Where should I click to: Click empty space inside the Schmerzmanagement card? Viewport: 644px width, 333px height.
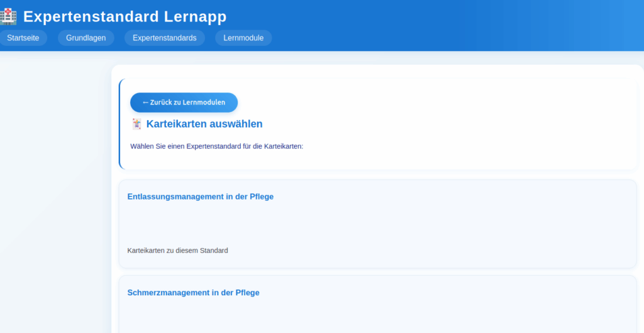click(x=377, y=315)
